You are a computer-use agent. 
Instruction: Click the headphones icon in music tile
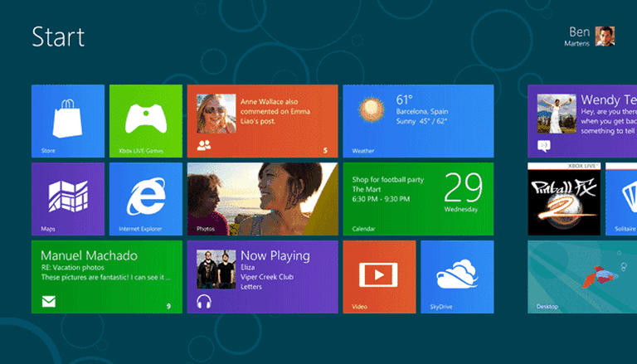point(204,302)
